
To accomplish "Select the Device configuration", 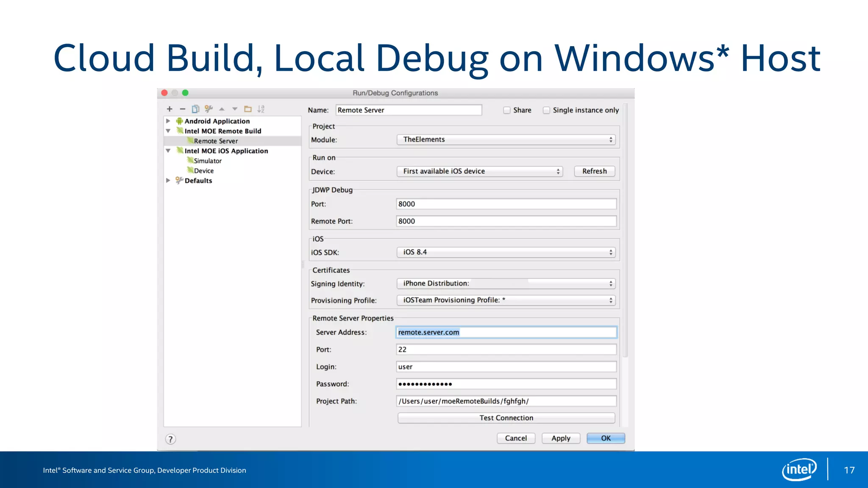I will click(x=203, y=171).
